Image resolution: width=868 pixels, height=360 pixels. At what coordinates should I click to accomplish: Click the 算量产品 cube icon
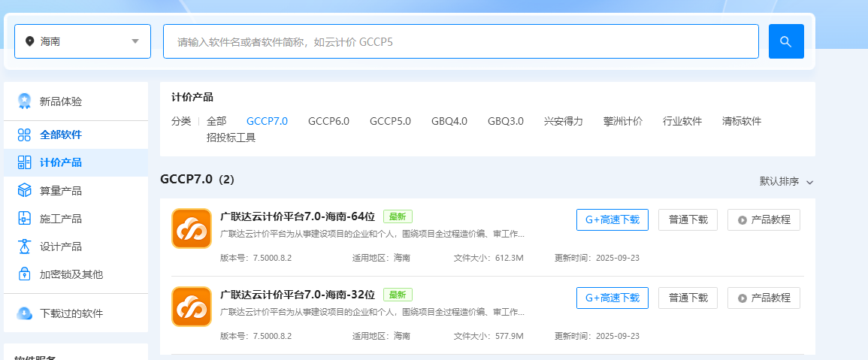pos(24,191)
